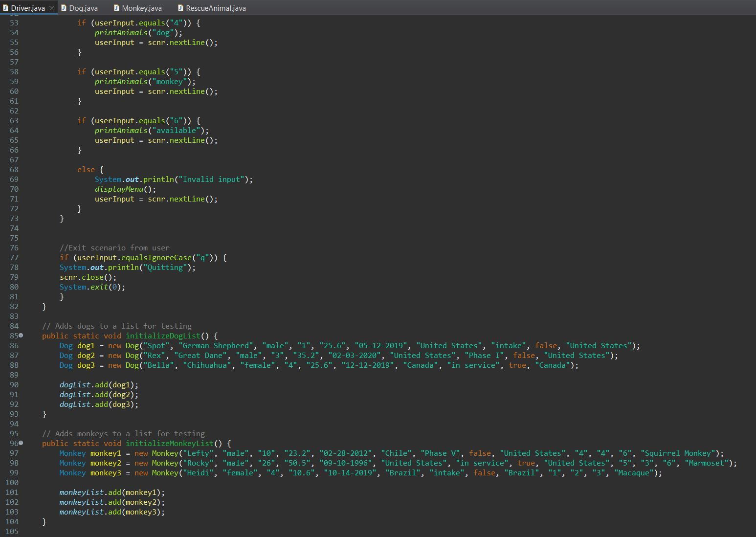Image resolution: width=756 pixels, height=537 pixels.
Task: Click the Java file icon on the Driver.java tab
Action: (7, 8)
